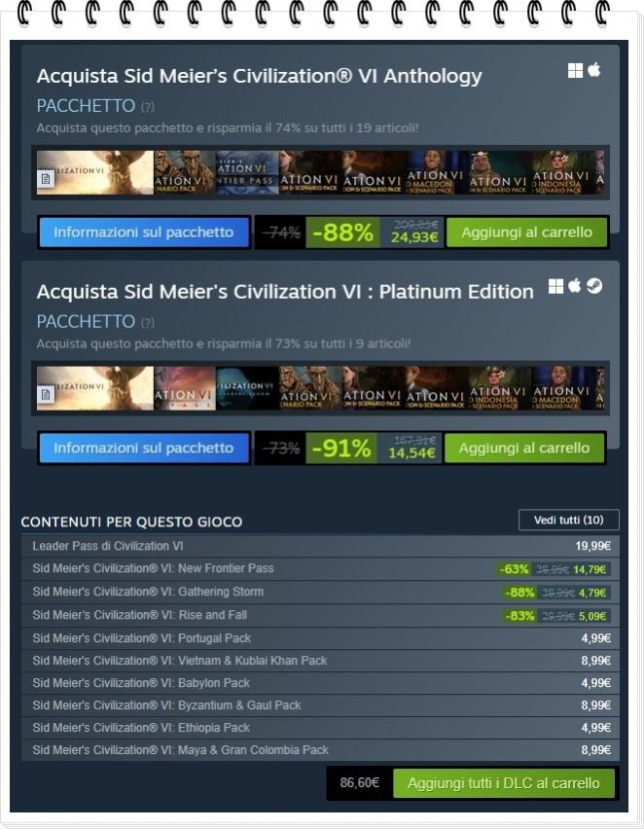The image size is (644, 829).
Task: Open Informazioni sul pacchetto for Anthology
Action: click(144, 233)
